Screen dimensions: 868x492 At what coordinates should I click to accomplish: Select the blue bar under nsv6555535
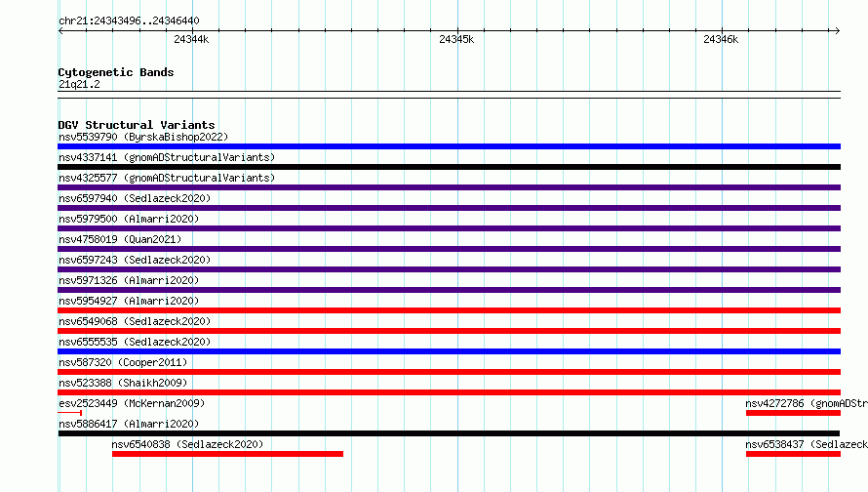449,351
